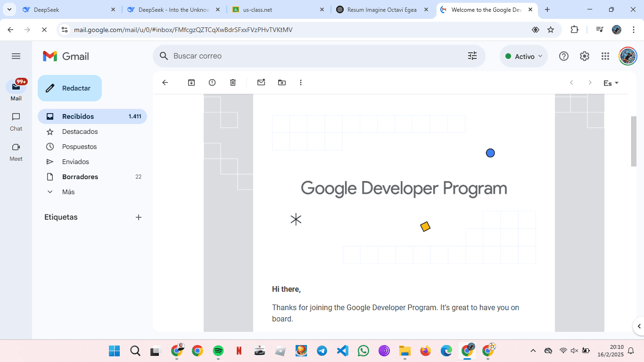Open Gmail Help
Image resolution: width=644 pixels, height=362 pixels.
coord(564,56)
